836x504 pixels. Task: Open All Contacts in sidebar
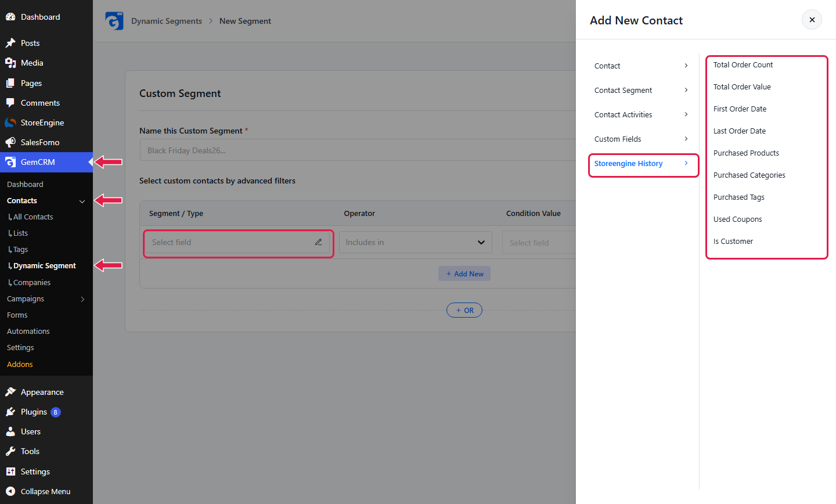(x=33, y=217)
